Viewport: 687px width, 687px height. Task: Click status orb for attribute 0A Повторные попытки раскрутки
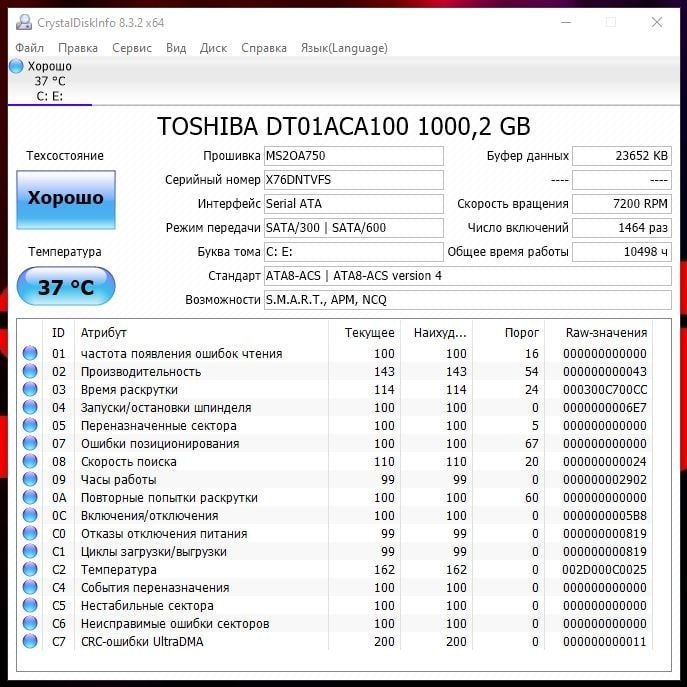[30, 497]
